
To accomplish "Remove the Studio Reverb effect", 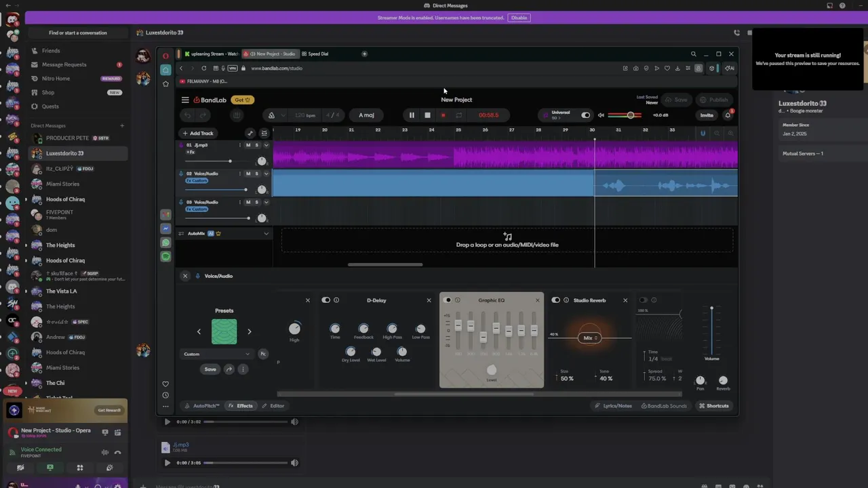I will (625, 300).
